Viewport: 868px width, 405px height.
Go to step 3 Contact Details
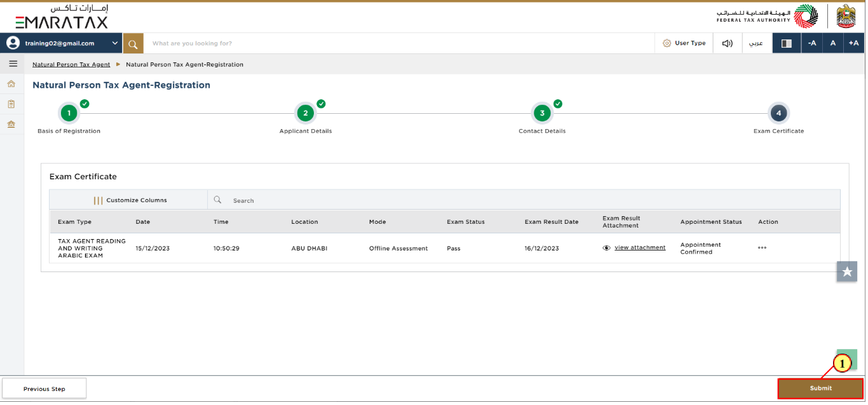click(x=542, y=113)
